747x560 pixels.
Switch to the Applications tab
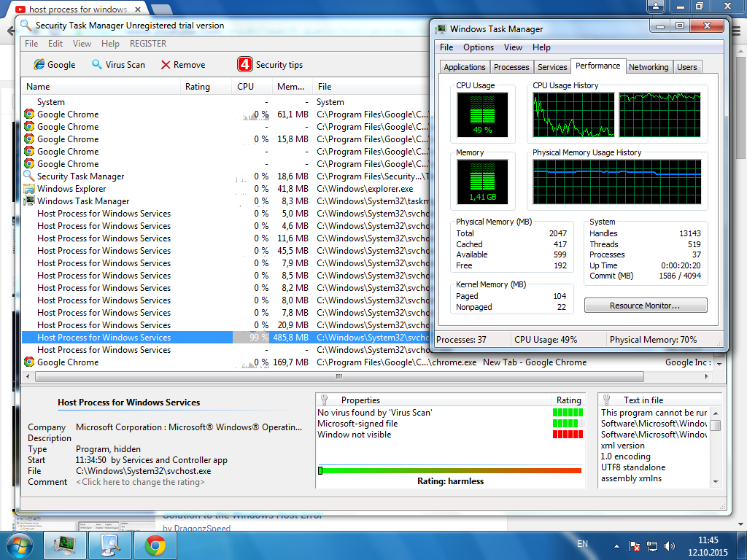tap(465, 67)
